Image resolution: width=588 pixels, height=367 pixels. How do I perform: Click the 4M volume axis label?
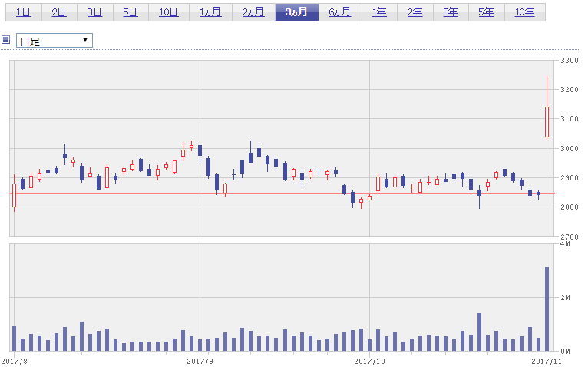[x=565, y=244]
